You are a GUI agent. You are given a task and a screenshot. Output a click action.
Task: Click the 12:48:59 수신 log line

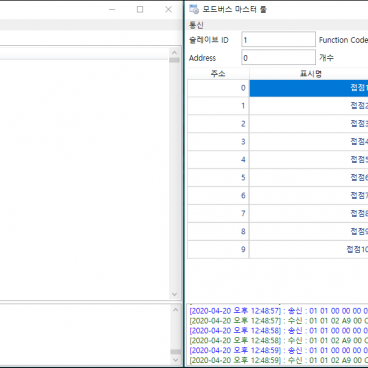pyautogui.click(x=279, y=360)
